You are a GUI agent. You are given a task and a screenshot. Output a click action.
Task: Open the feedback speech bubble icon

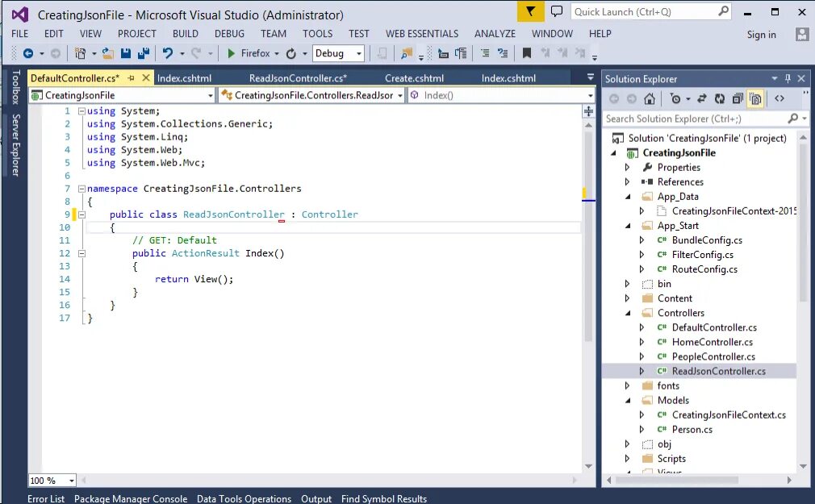pos(557,11)
